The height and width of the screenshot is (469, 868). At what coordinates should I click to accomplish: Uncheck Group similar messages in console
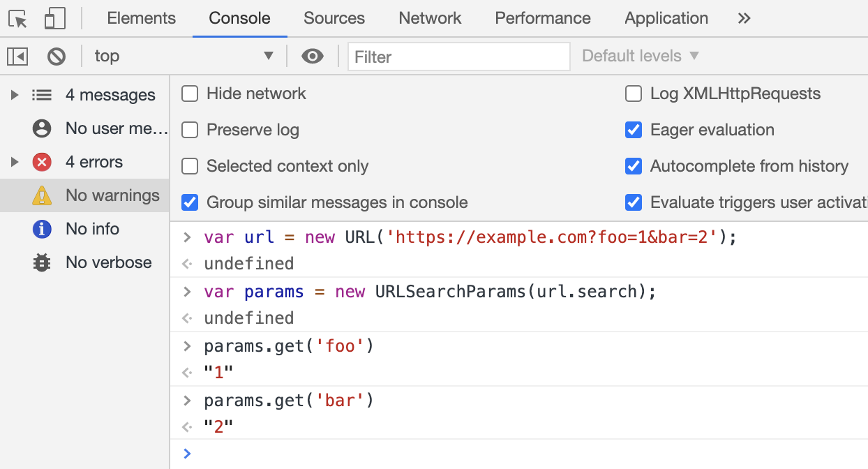pos(190,202)
